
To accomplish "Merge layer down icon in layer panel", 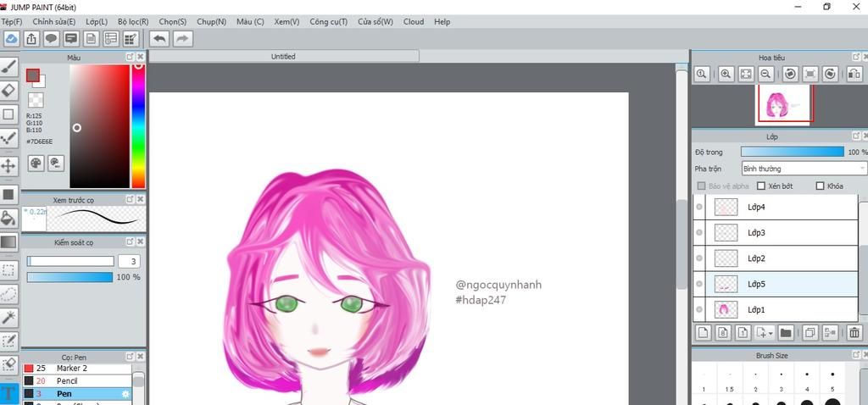I will (830, 332).
